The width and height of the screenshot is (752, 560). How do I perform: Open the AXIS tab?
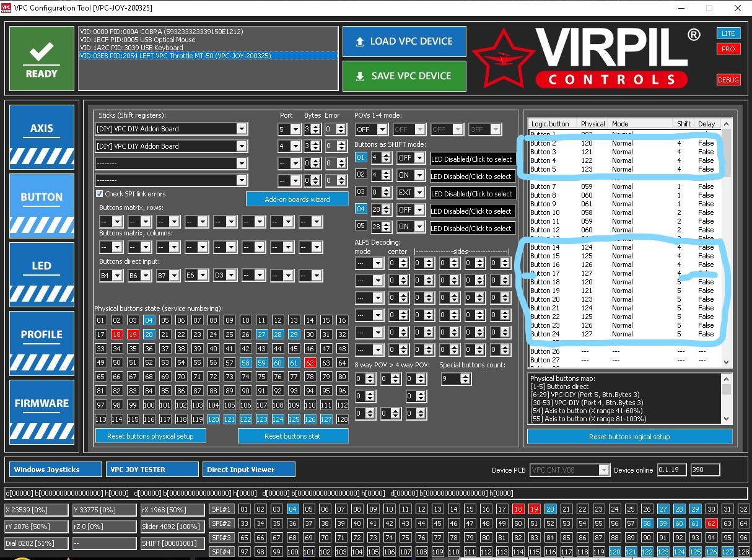(x=42, y=137)
